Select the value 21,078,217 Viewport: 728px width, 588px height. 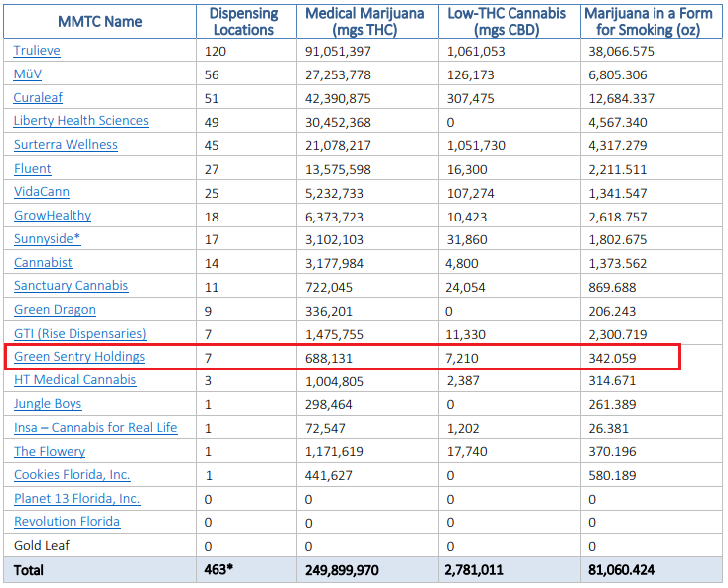(x=338, y=145)
